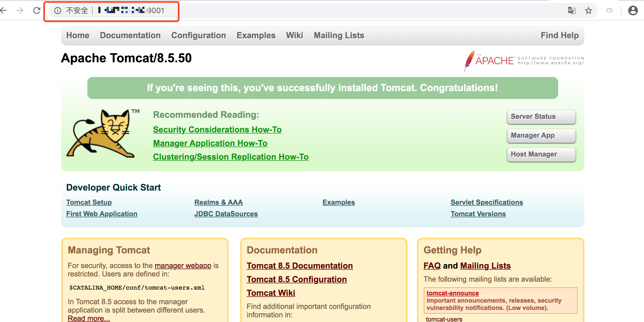Click the browser forward arrow icon
Image resolution: width=644 pixels, height=322 pixels.
20,10
